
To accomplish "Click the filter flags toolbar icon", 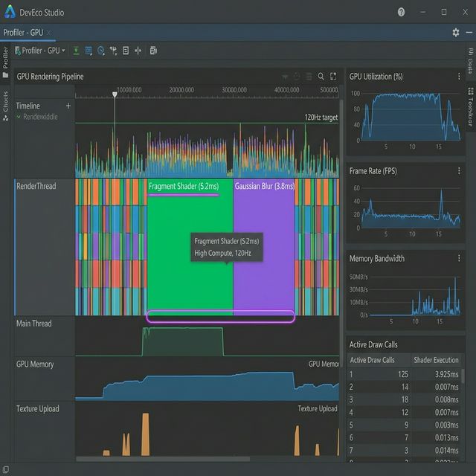I will [113, 51].
